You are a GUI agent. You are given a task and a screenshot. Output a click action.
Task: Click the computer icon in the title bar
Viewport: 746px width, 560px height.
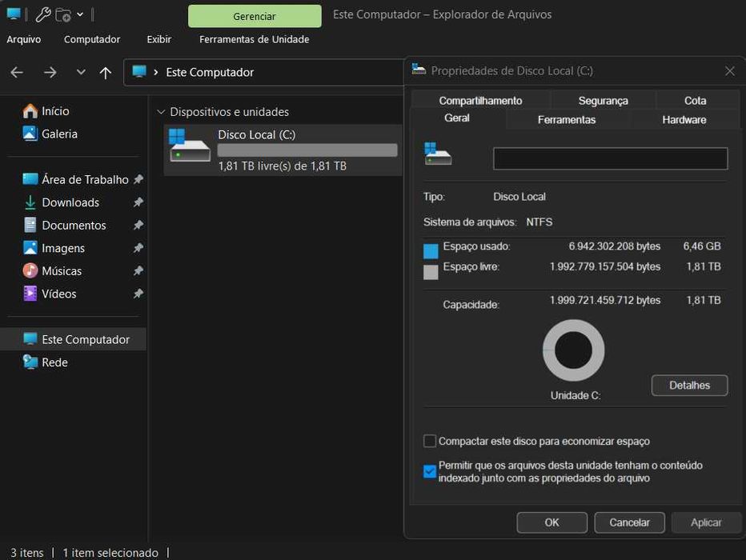coord(14,14)
